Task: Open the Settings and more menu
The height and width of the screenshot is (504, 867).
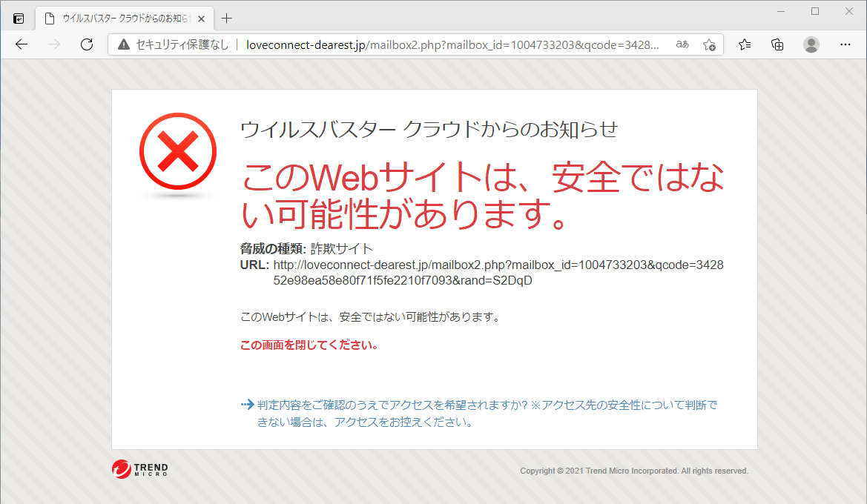Action: (845, 44)
